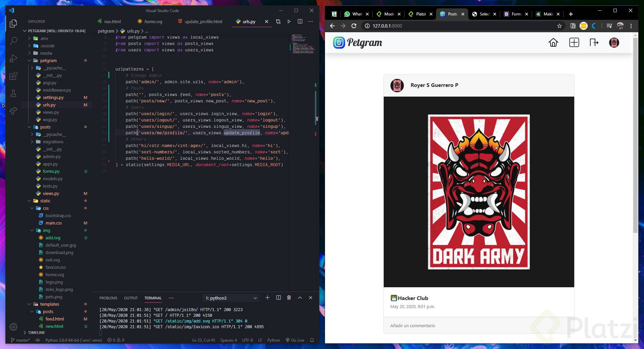Open Chrome's three-dot menu
This screenshot has width=644, height=349.
tap(631, 26)
